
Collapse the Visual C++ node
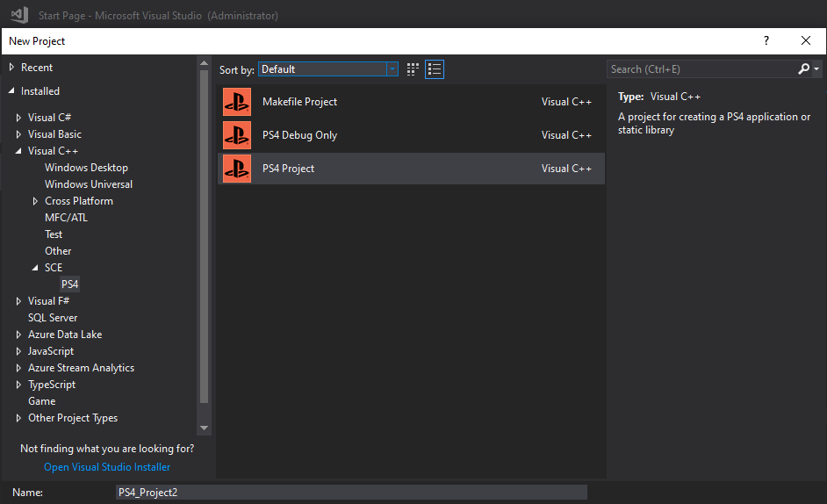pyautogui.click(x=18, y=151)
